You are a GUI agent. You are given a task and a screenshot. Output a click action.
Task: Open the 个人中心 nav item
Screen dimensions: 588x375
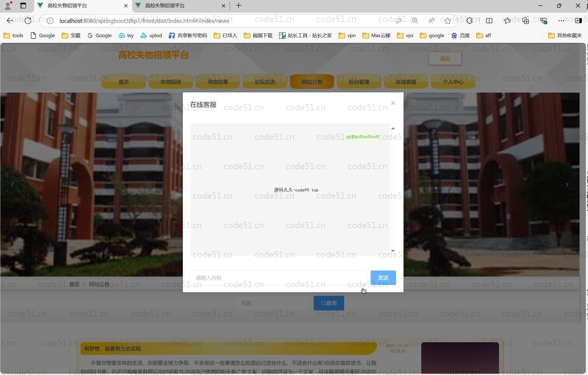coord(453,82)
